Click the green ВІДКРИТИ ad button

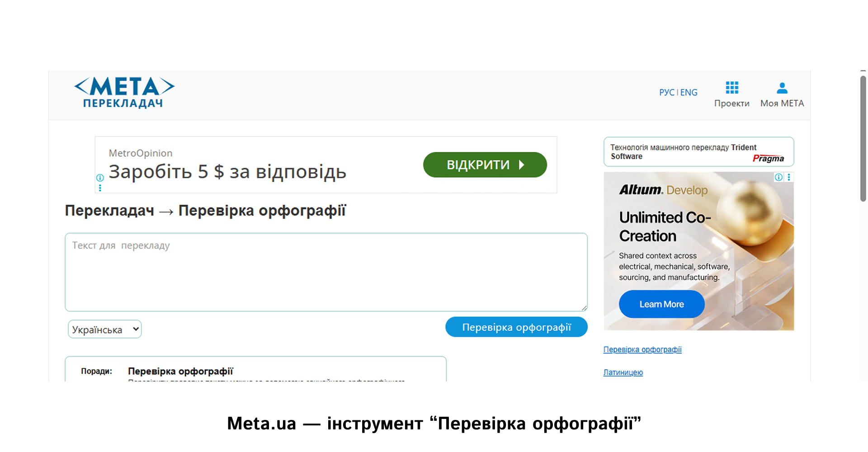(485, 165)
